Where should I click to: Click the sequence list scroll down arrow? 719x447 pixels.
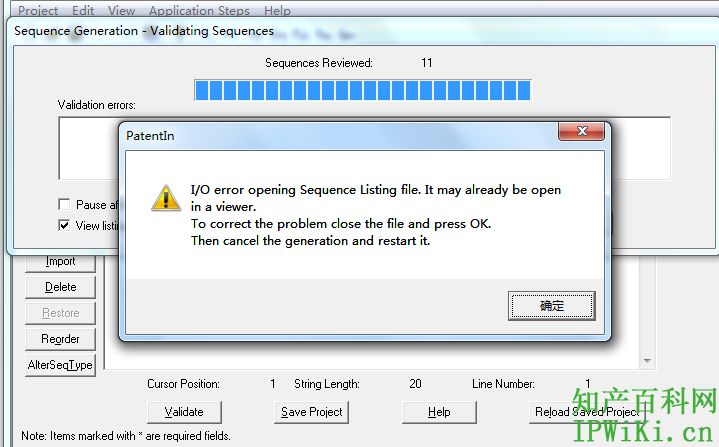[x=647, y=361]
